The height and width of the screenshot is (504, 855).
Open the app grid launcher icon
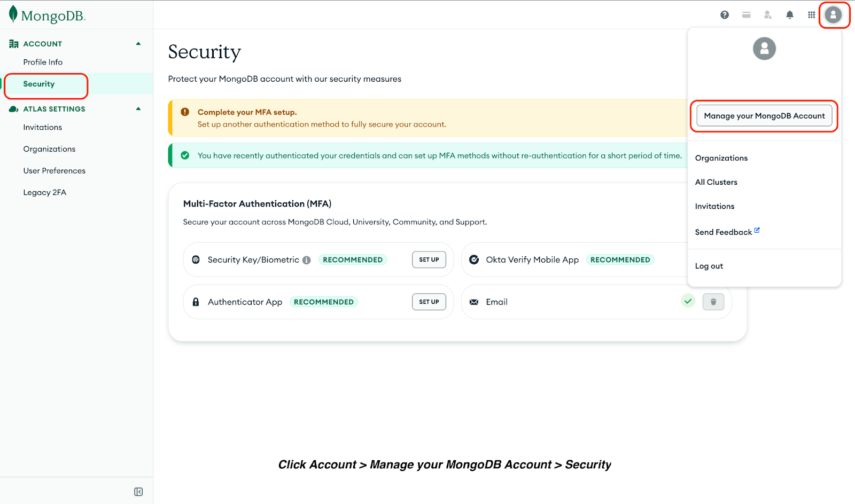click(811, 14)
